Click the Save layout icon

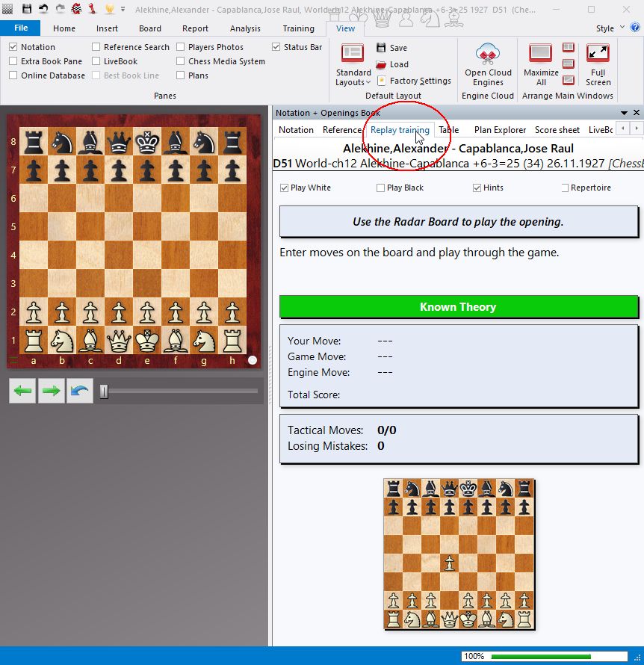click(x=382, y=48)
